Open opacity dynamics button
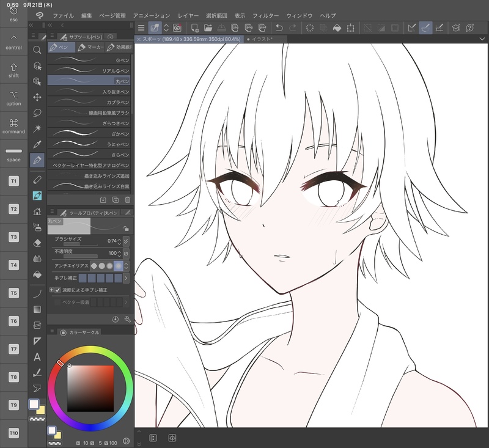 click(126, 254)
